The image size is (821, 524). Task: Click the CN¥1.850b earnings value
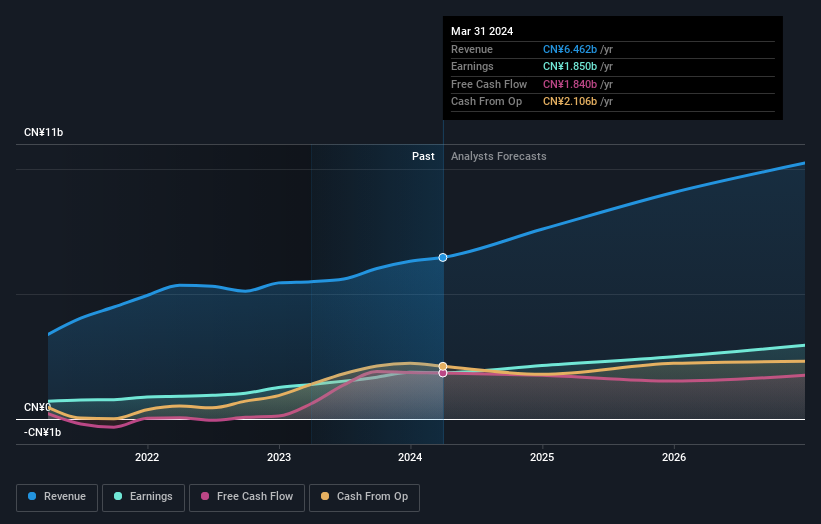point(570,66)
